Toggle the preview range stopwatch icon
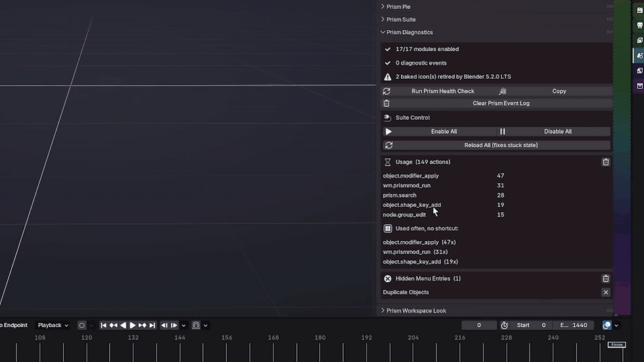This screenshot has height=362, width=644. [x=505, y=325]
